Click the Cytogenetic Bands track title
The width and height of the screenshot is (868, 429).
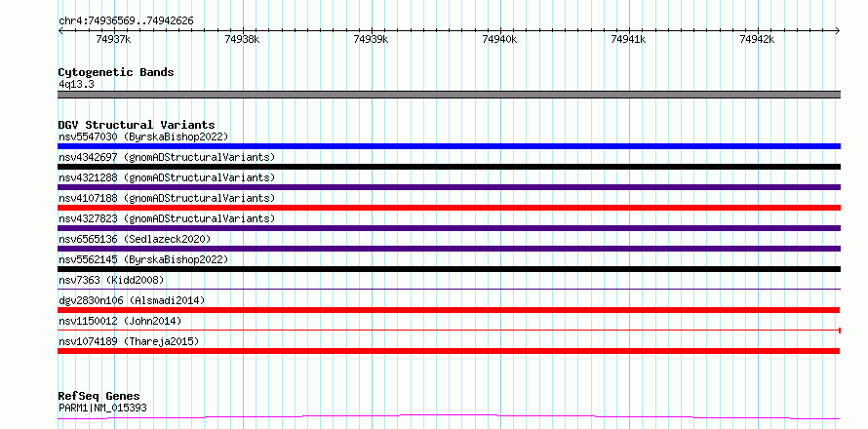[116, 72]
